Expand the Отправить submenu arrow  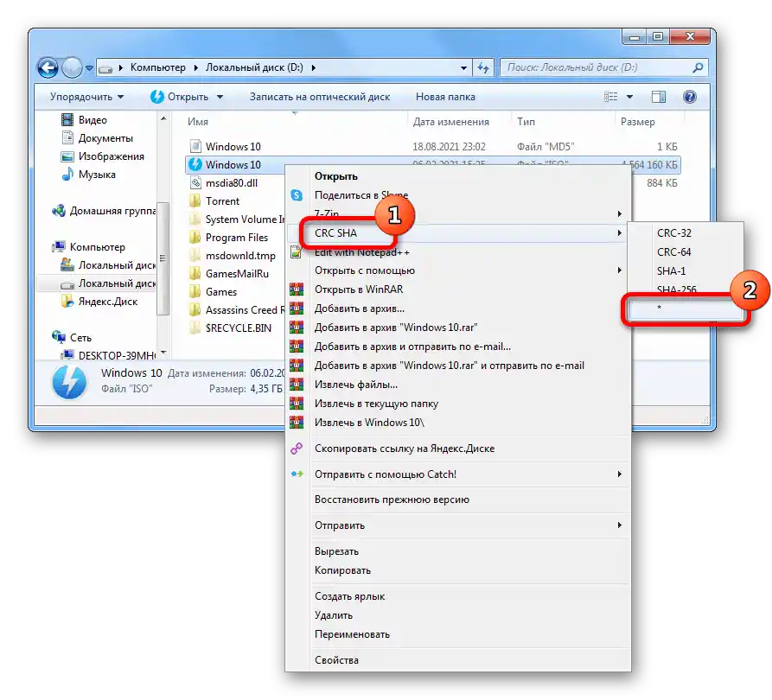(619, 525)
